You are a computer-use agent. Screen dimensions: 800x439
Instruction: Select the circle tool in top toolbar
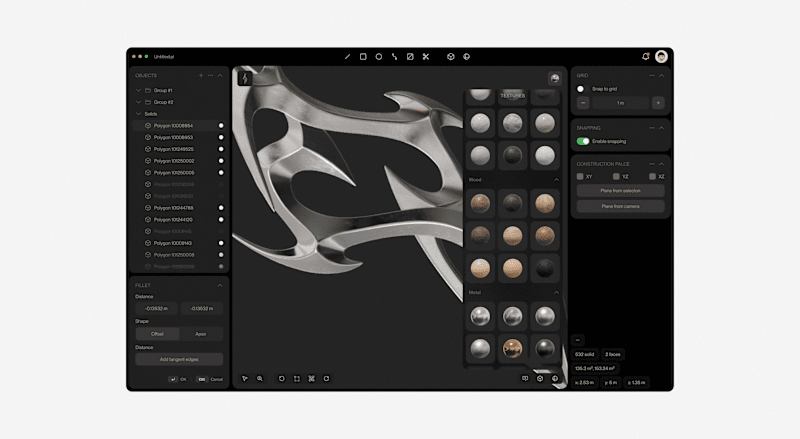(x=379, y=57)
